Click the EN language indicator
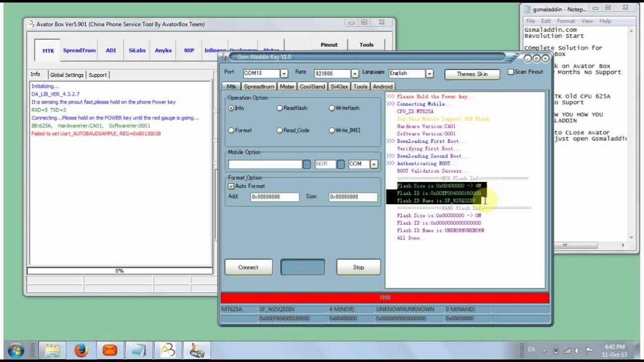 pyautogui.click(x=531, y=349)
